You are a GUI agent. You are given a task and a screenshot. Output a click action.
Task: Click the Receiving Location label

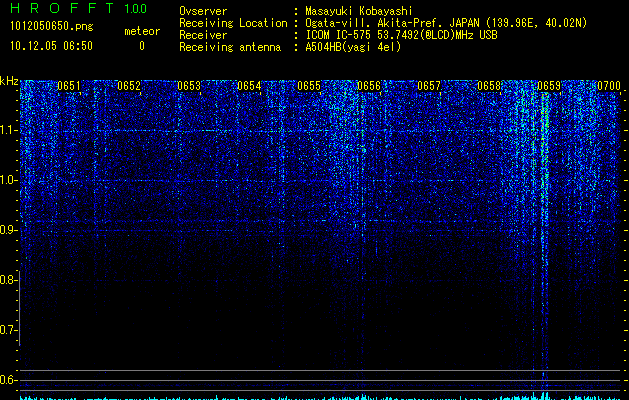click(x=233, y=23)
